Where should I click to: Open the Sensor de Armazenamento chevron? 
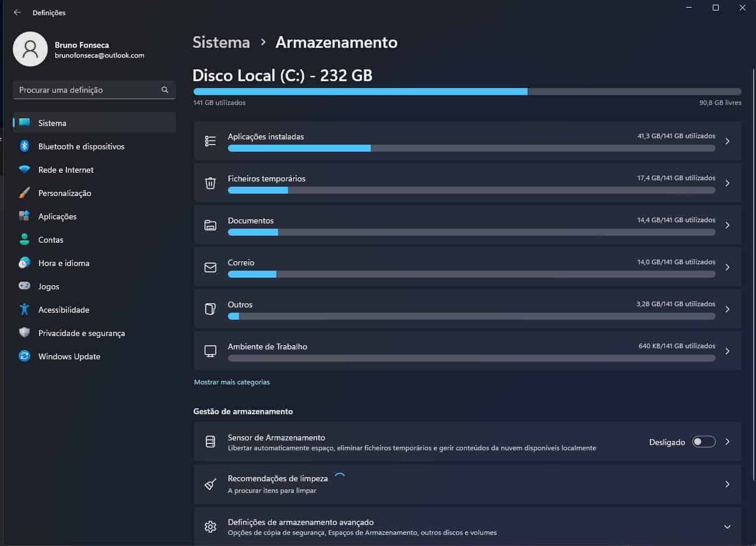tap(727, 442)
